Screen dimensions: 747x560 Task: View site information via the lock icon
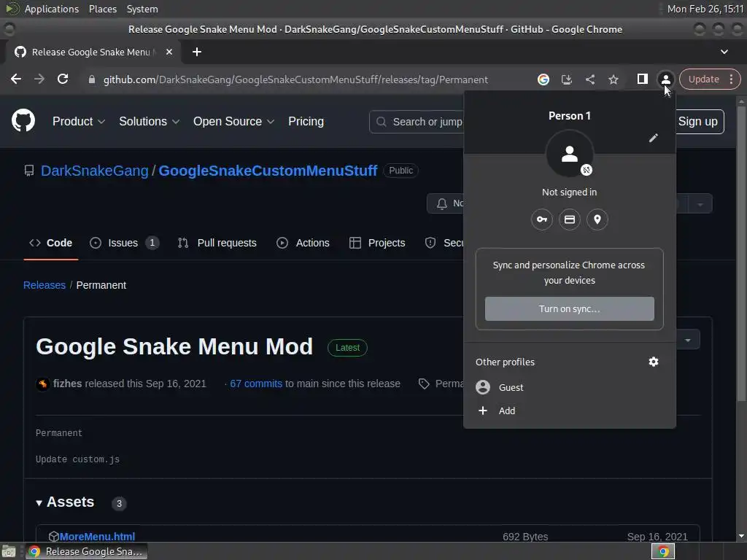[92, 79]
